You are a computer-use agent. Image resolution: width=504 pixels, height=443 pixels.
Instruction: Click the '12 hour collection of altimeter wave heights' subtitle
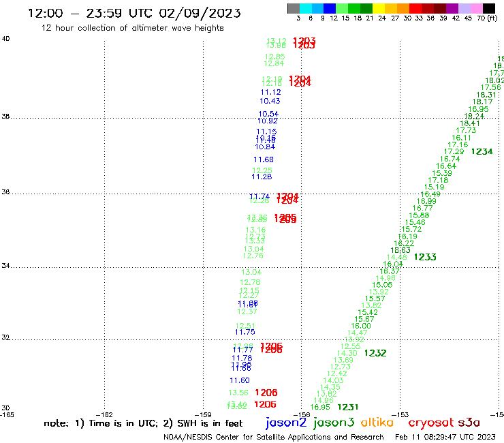(x=132, y=28)
